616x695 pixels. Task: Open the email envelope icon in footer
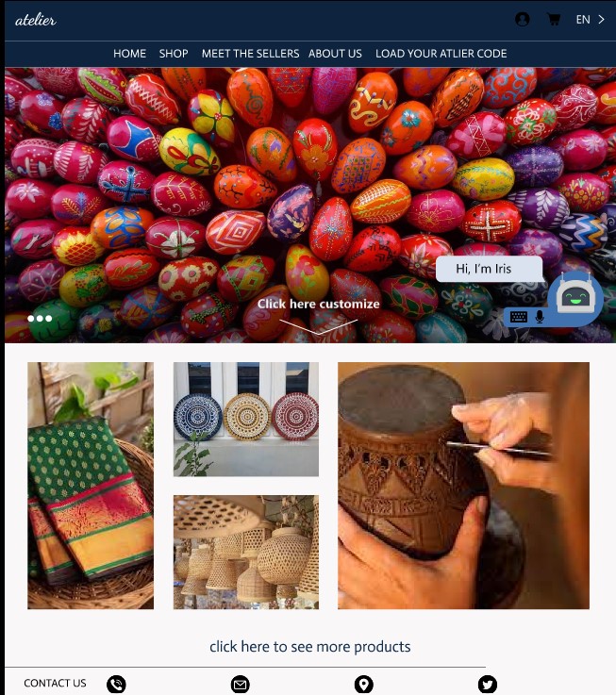(x=240, y=685)
